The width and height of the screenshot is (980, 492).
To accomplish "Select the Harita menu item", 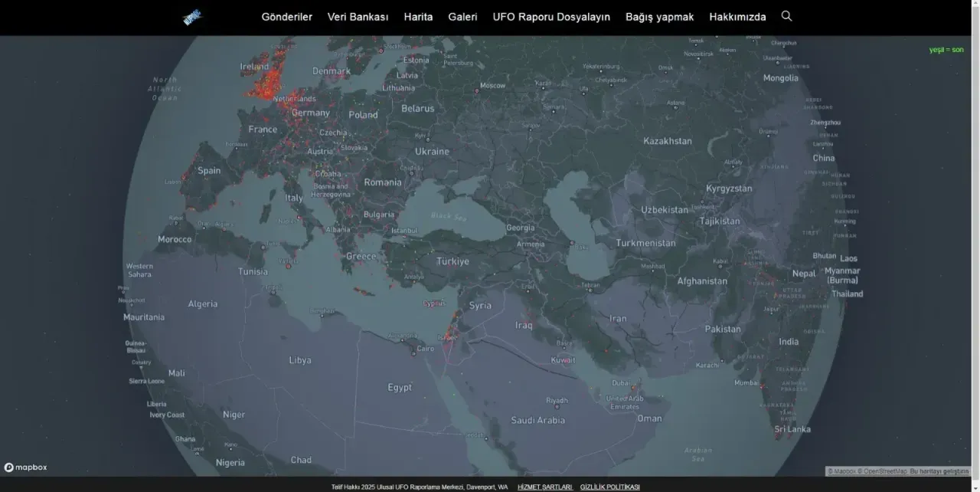I will (418, 17).
